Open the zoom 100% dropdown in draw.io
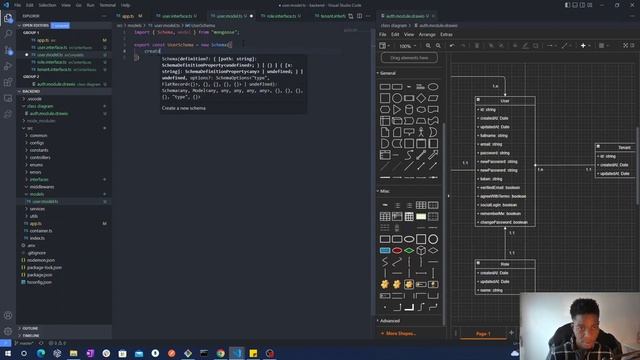Viewport: 640px width, 360px height. coord(407,46)
